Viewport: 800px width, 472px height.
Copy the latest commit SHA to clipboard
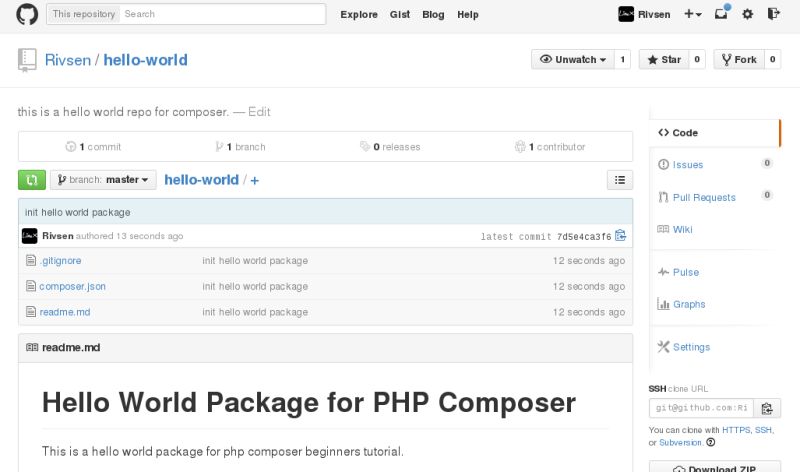click(620, 236)
